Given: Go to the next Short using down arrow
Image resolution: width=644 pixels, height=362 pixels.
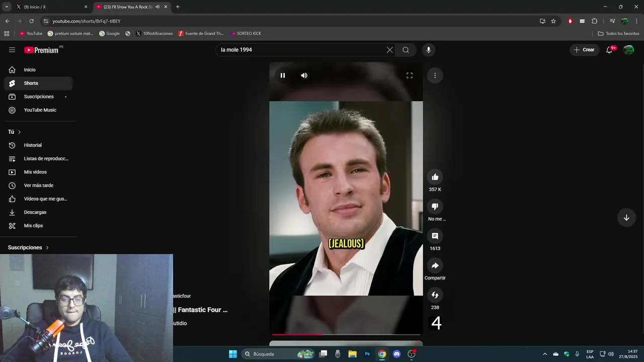Looking at the screenshot, I should [626, 218].
